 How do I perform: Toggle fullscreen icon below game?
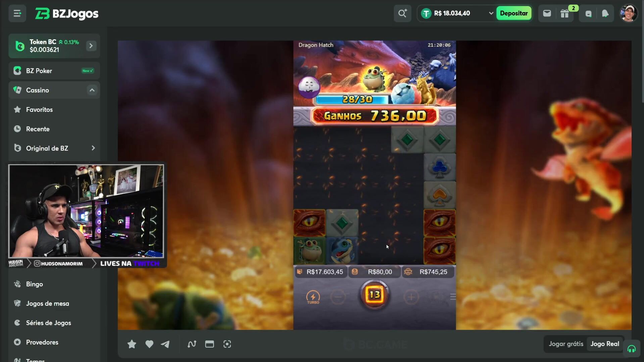pos(227,344)
